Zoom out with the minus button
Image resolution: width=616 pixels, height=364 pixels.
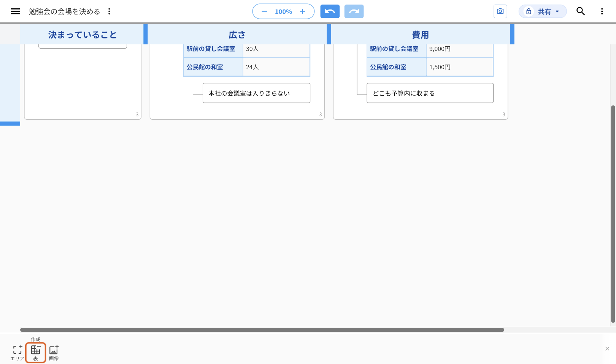pyautogui.click(x=264, y=11)
